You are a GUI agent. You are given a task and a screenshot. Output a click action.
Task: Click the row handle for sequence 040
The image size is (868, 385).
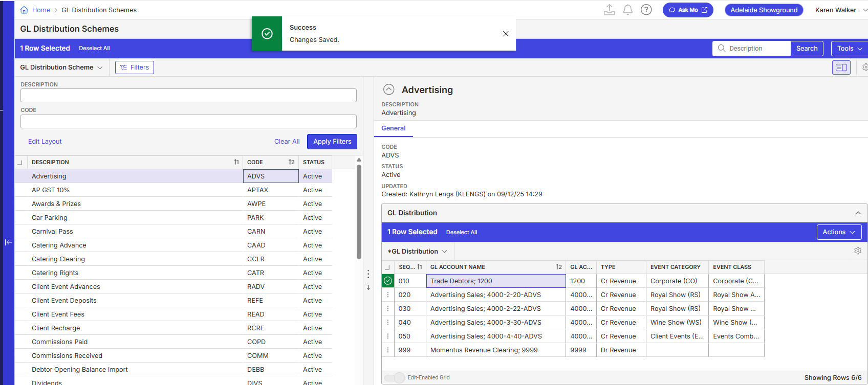click(388, 323)
